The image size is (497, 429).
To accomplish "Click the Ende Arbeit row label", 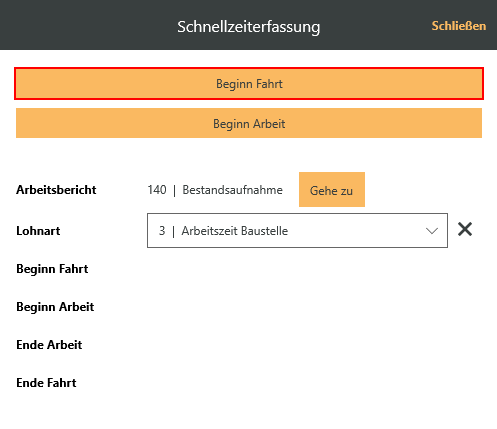I will 49,345.
